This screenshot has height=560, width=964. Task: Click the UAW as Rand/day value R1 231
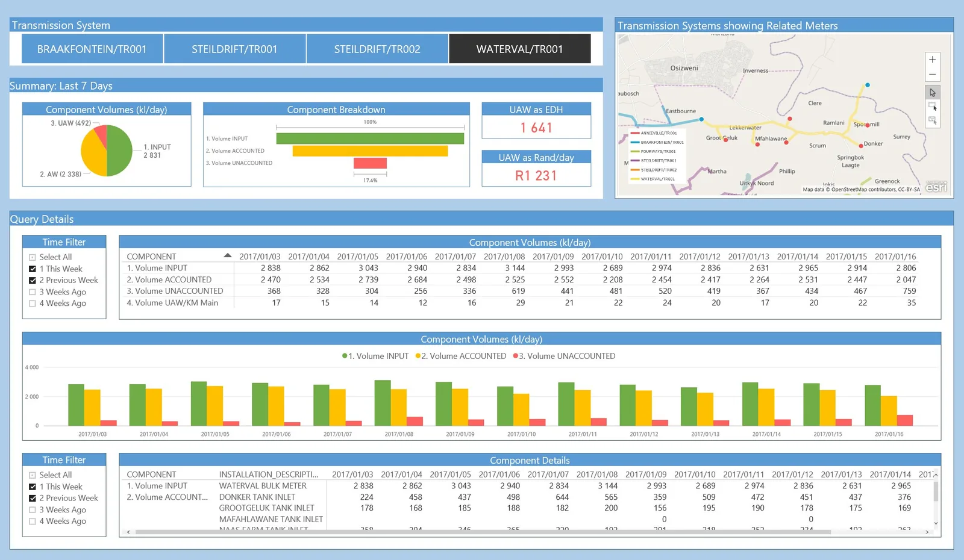(x=536, y=175)
